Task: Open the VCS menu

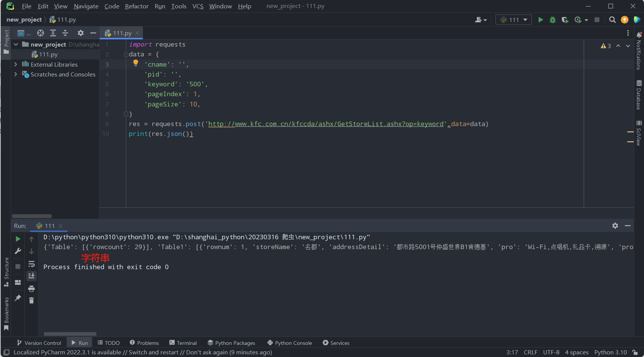Action: [x=198, y=6]
